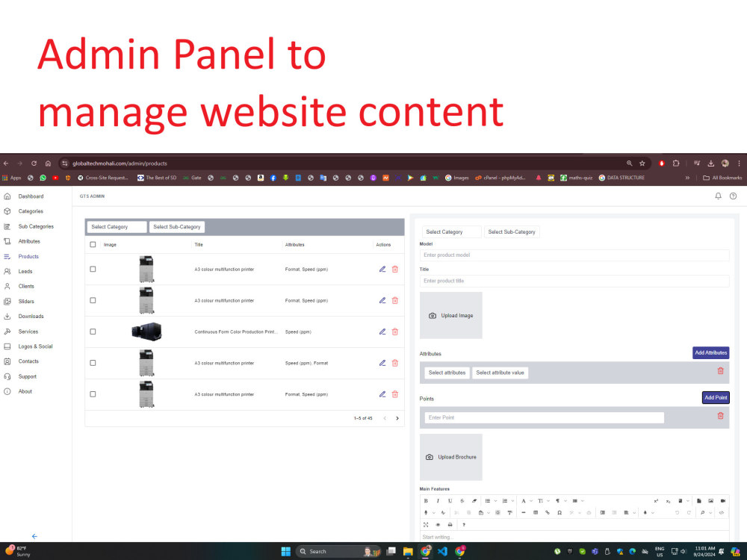Apply bold in Main Features editor
Viewport: 747px width, 560px height.
[426, 500]
